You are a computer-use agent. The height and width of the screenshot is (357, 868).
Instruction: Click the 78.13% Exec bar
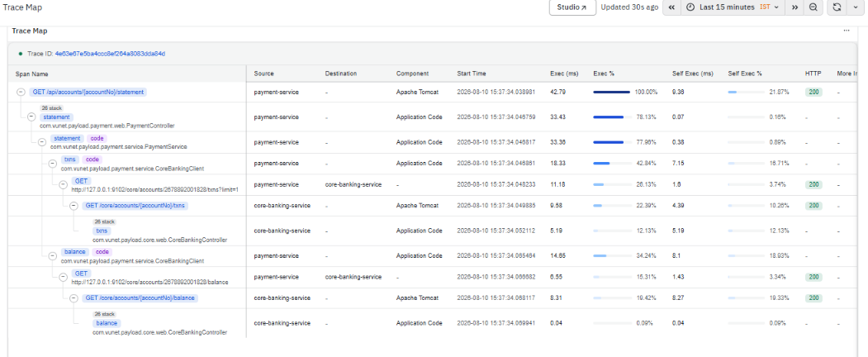pos(612,117)
